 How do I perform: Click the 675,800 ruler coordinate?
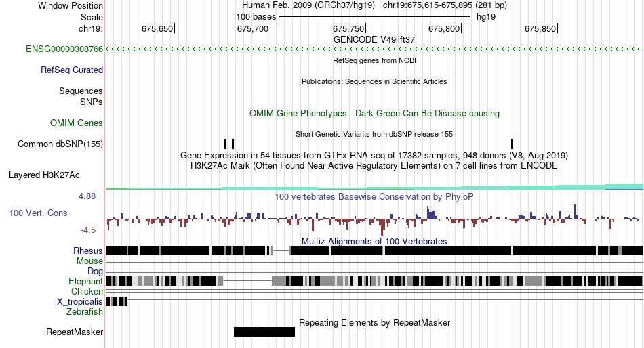pos(444,28)
